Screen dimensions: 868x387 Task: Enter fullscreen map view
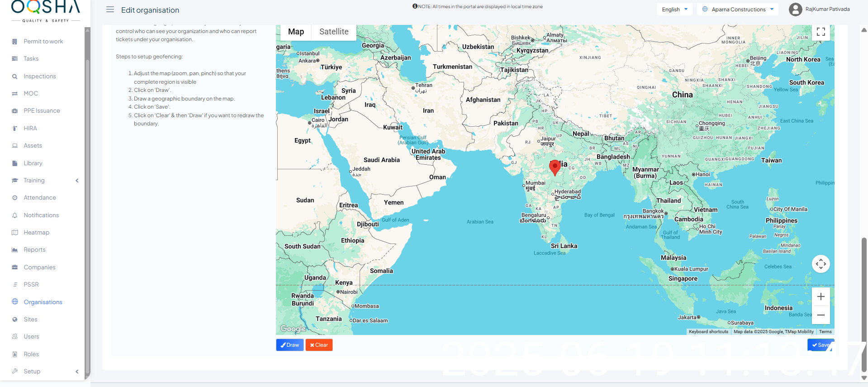tap(821, 32)
